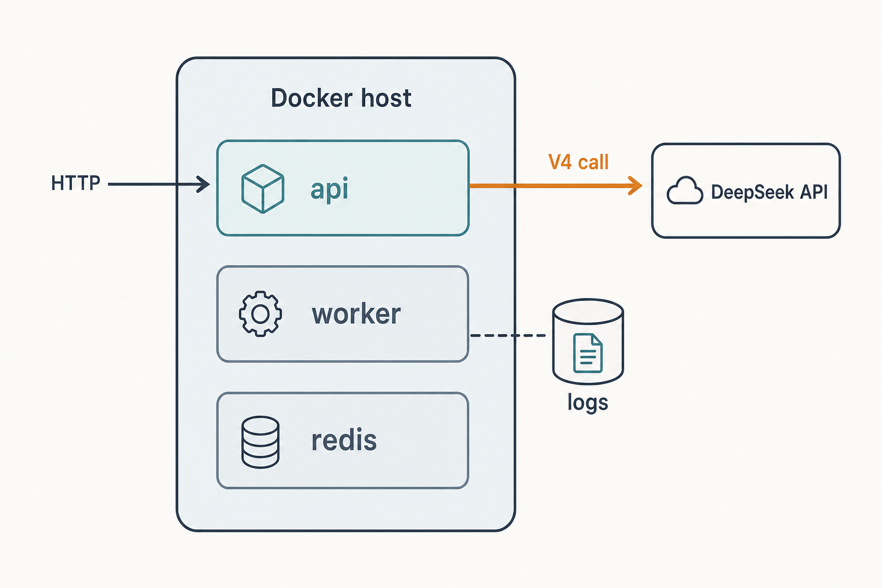Click the orange 'V4 call' label
The width and height of the screenshot is (882, 588).
click(x=578, y=163)
